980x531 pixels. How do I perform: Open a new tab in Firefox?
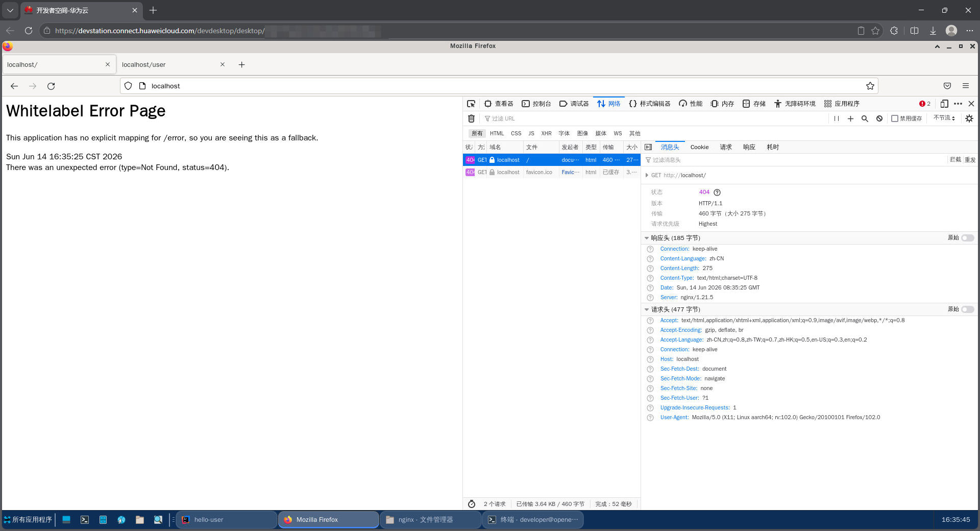(241, 64)
